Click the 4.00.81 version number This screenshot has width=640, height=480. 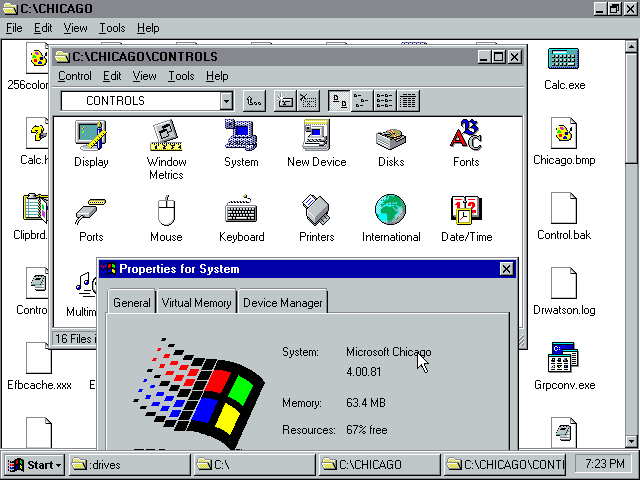coord(363,372)
